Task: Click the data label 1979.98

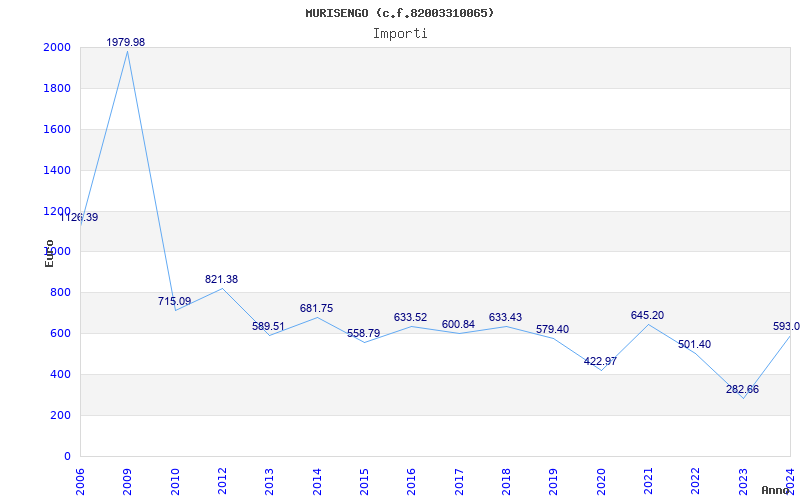Action: point(126,42)
